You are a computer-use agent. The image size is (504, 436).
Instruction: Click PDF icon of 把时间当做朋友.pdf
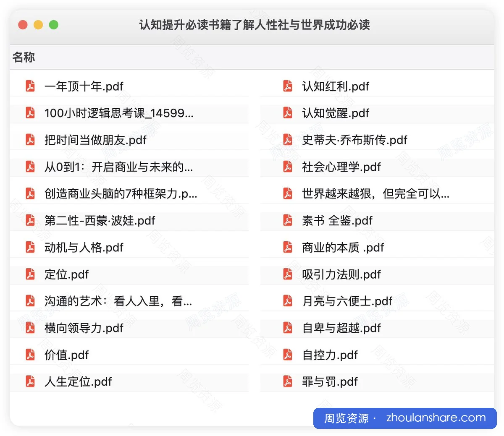click(x=30, y=140)
